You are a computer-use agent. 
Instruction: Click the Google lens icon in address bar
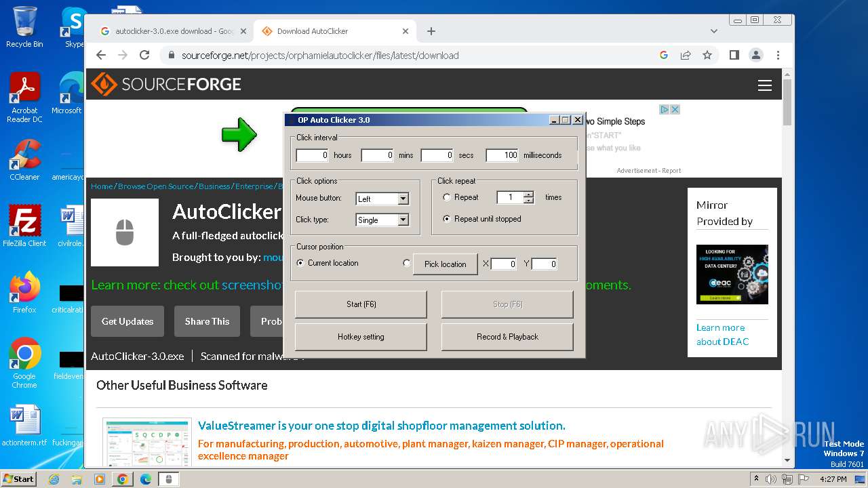(x=664, y=56)
